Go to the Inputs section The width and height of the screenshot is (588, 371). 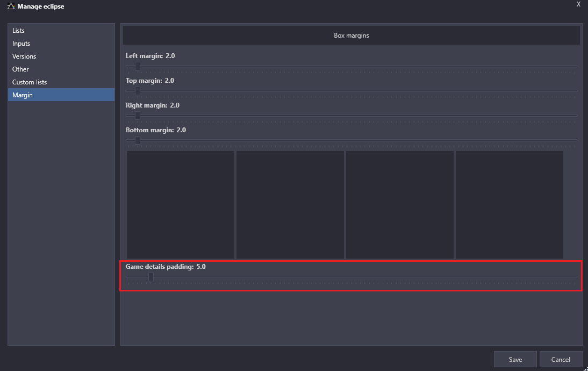click(21, 44)
